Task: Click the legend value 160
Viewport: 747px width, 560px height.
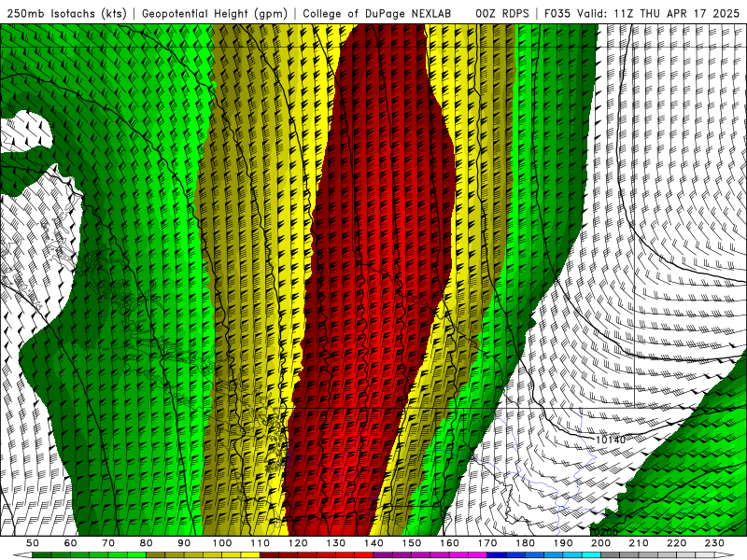Action: pyautogui.click(x=449, y=543)
